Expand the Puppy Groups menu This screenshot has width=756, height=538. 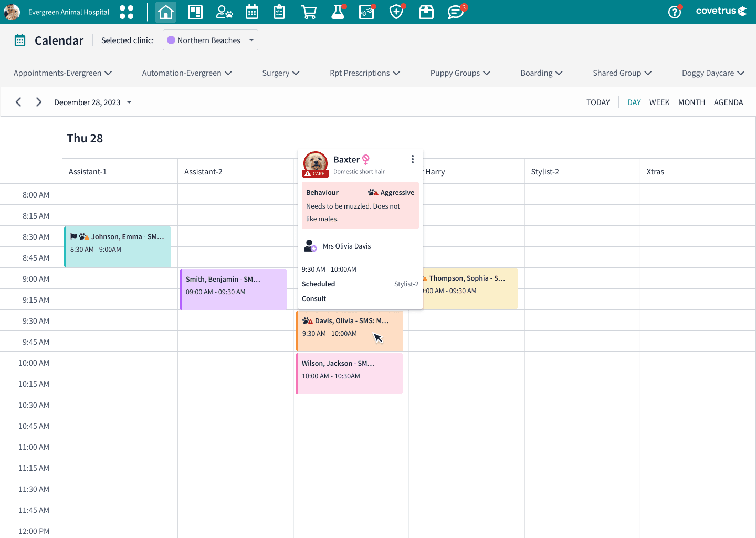tap(460, 73)
